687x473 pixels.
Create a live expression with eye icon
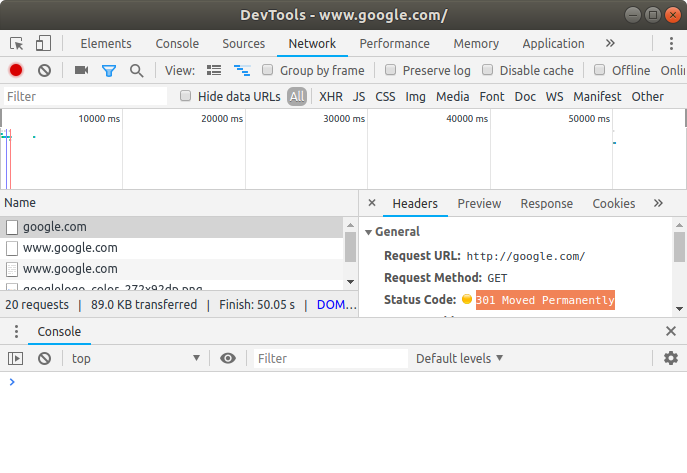[228, 359]
